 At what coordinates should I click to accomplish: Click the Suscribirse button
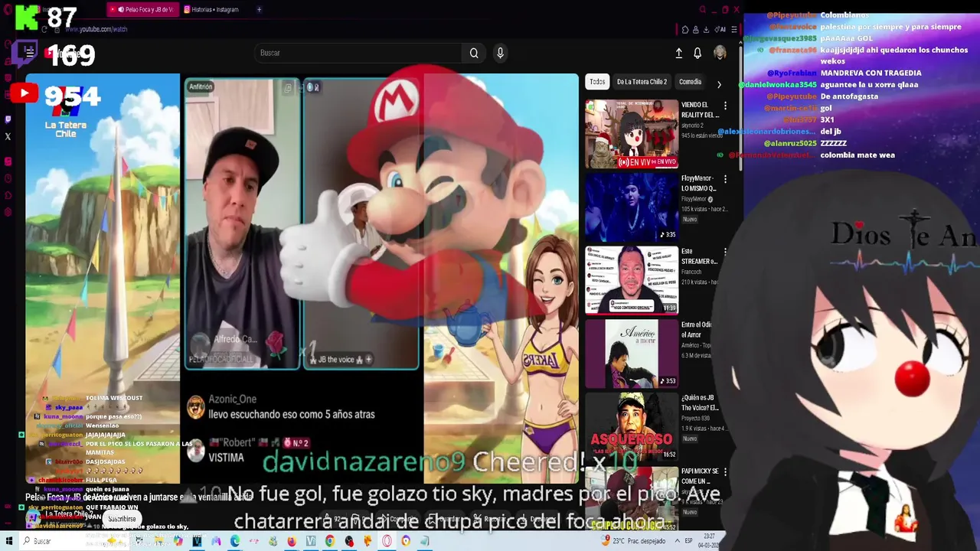[x=122, y=519]
